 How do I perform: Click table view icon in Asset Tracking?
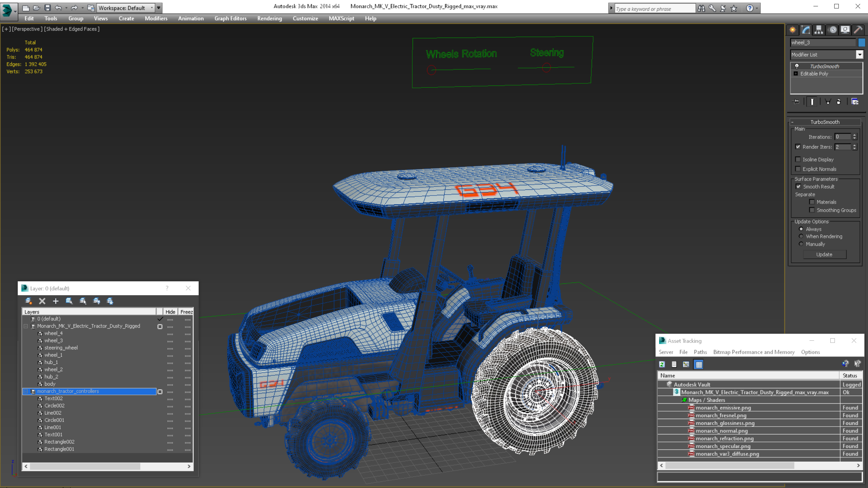(x=699, y=364)
